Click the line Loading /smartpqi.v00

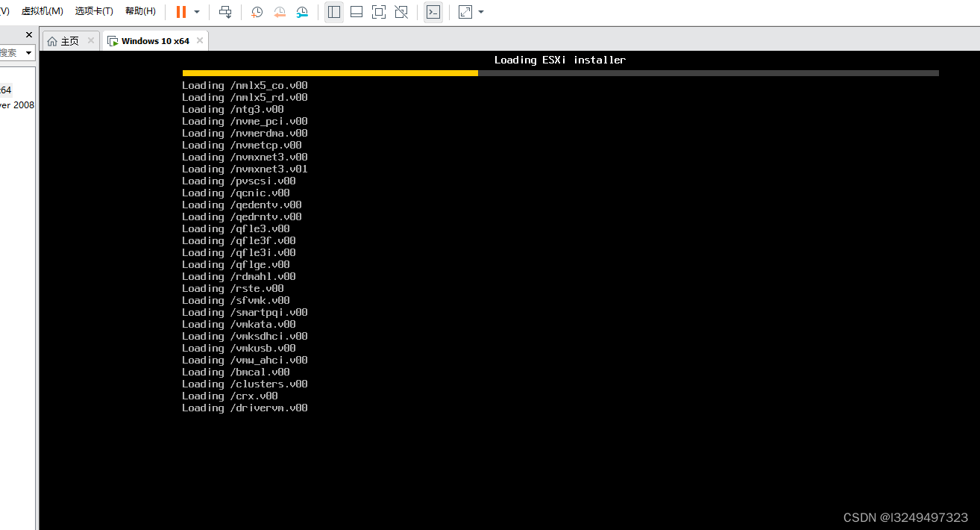[245, 312]
